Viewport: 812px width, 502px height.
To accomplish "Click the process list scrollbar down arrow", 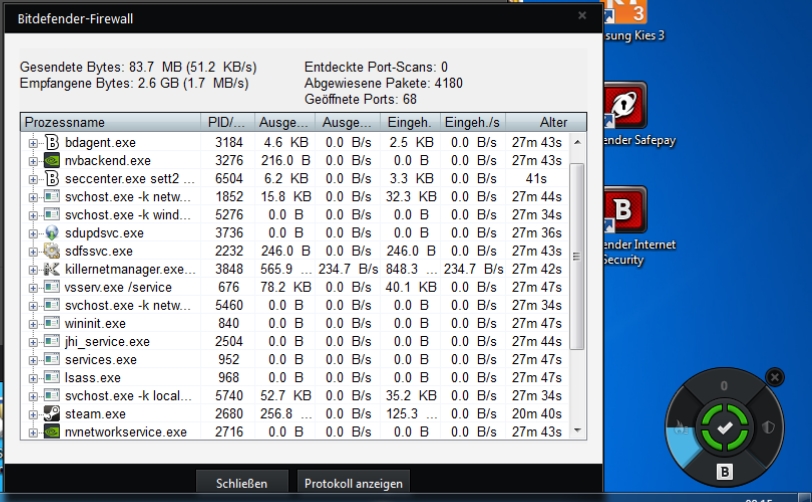I will coord(577,431).
